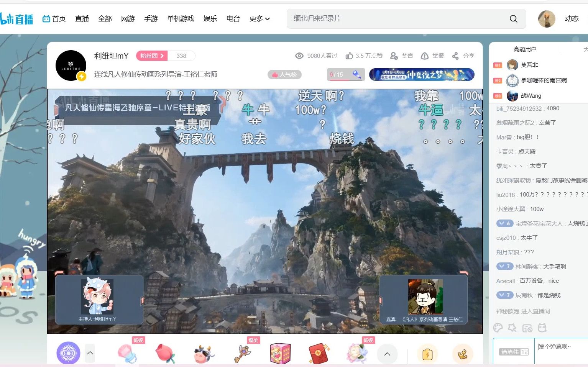Click the 9080人看过 viewer count
The width and height of the screenshot is (588, 367).
coord(317,56)
